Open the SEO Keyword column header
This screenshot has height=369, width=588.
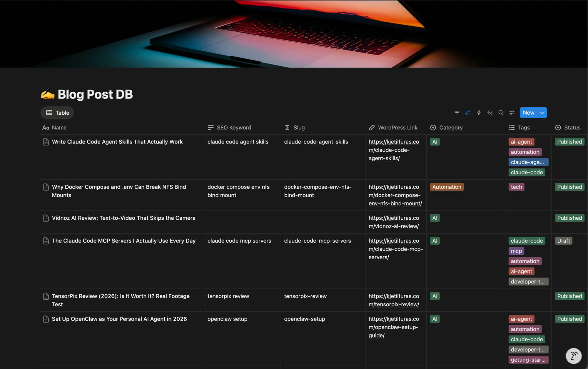click(x=229, y=128)
